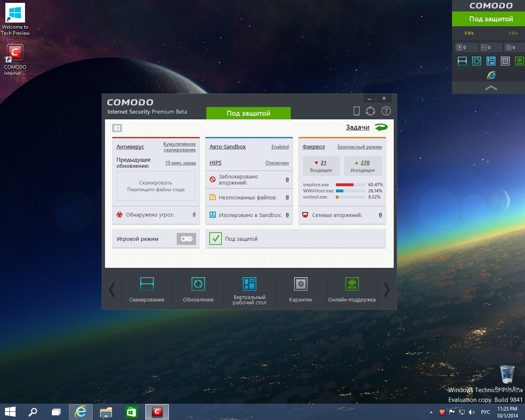525x420 pixels.
Task: Click the РУС language indicator
Action: 486,412
